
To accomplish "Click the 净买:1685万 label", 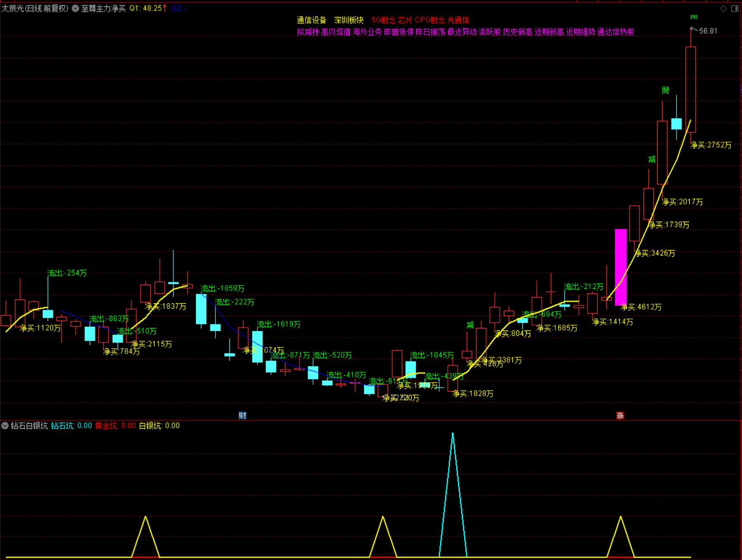I will coord(557,328).
